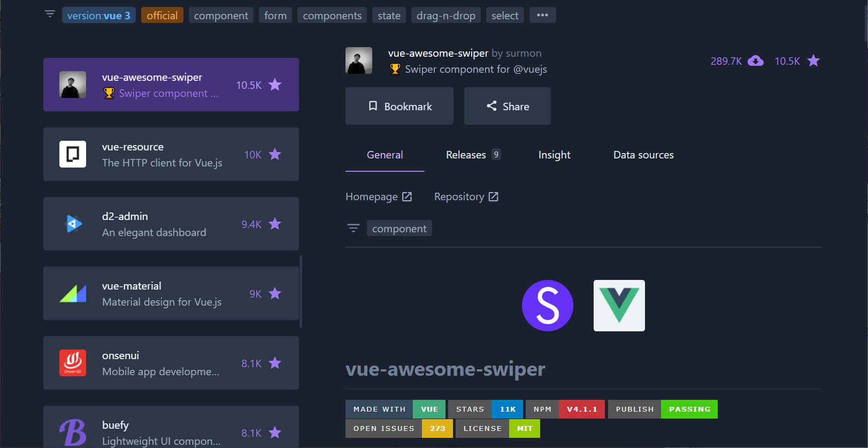Open the buefy list item

[x=171, y=427]
